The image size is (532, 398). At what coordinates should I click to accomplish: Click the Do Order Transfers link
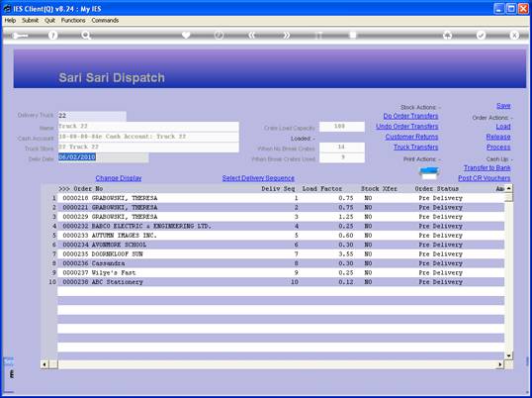coord(410,116)
